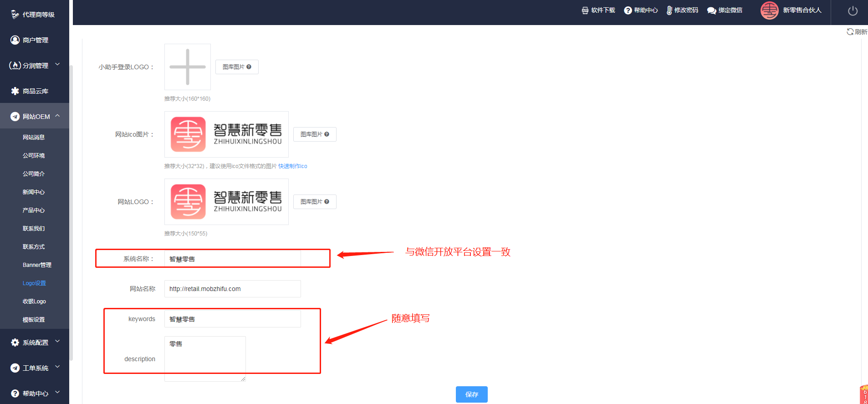Image resolution: width=868 pixels, height=404 pixels.
Task: Click the description textarea resize handle
Action: [x=243, y=379]
